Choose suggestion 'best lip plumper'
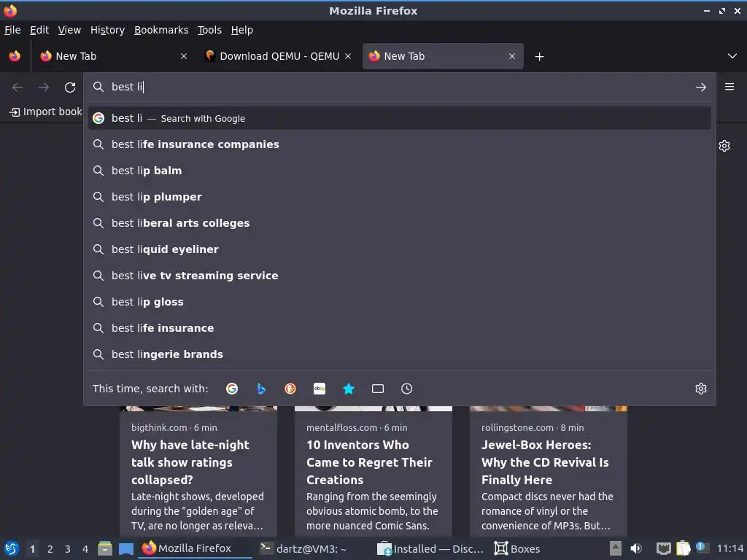747x560 pixels. [x=399, y=197]
